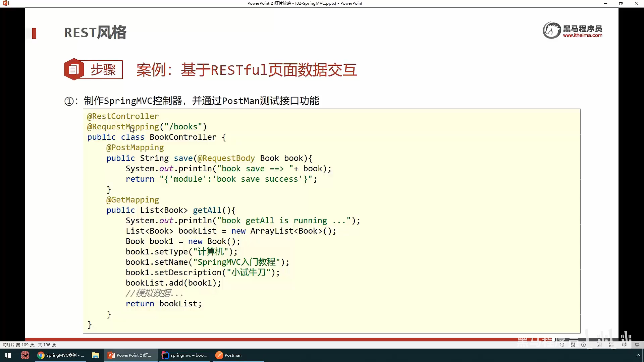The height and width of the screenshot is (362, 644).
Task: Open File Explorer from taskbar
Action: click(x=96, y=355)
